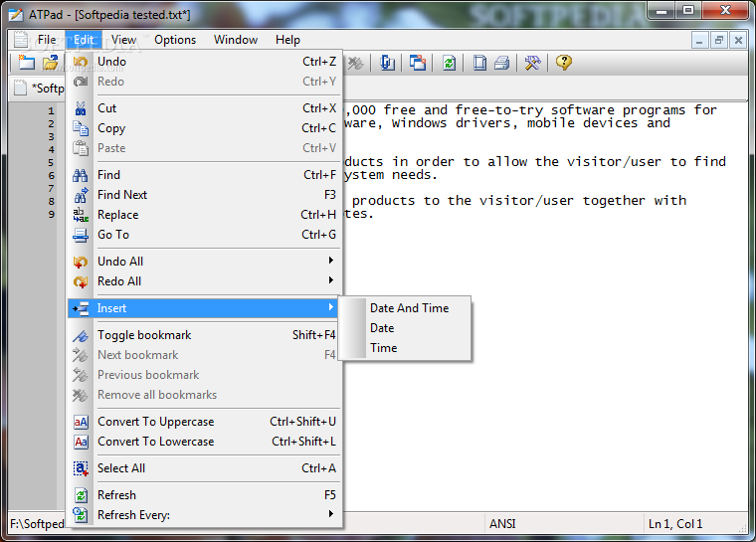Click the document icon left of File menu
Viewport: 756px width, 542px height.
[20, 40]
